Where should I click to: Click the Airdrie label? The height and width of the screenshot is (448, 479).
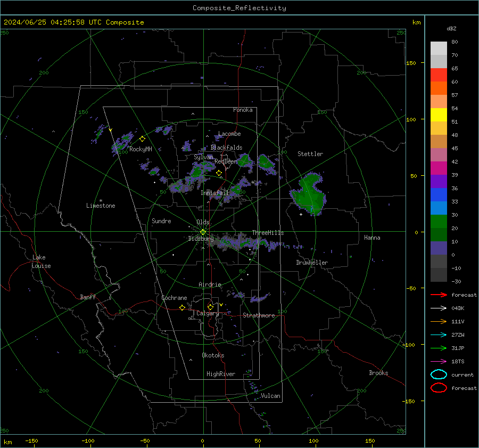(x=210, y=284)
